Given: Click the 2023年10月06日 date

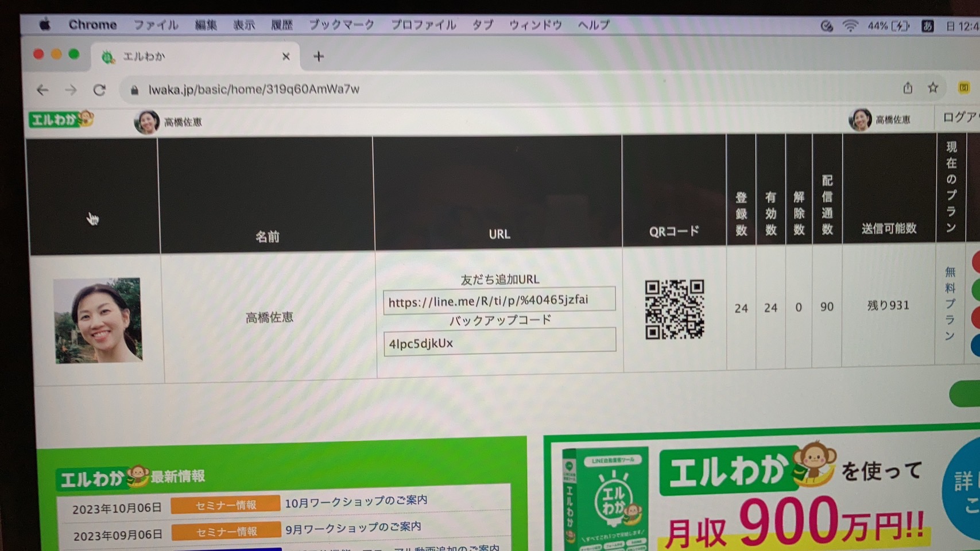Looking at the screenshot, I should [117, 508].
